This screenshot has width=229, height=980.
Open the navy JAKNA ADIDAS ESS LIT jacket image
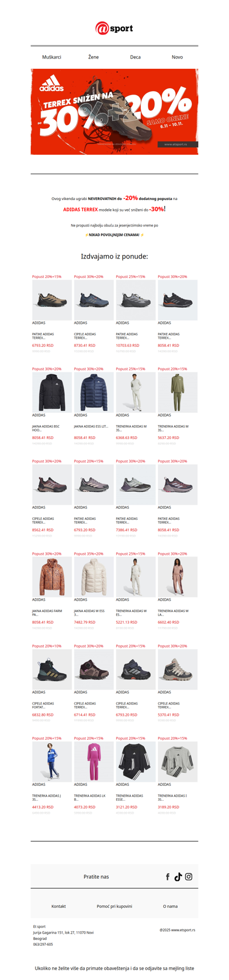tap(94, 392)
